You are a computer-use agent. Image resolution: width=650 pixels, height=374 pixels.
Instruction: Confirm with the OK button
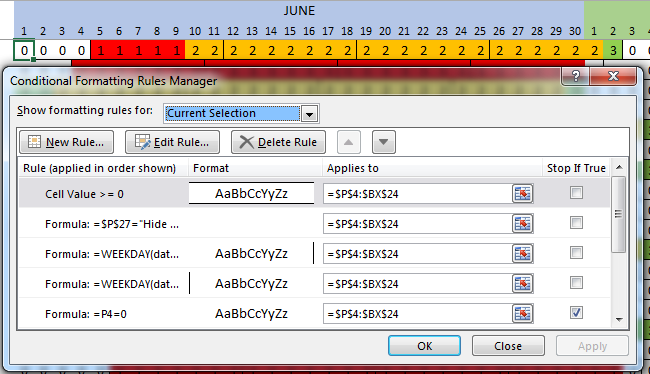[424, 346]
